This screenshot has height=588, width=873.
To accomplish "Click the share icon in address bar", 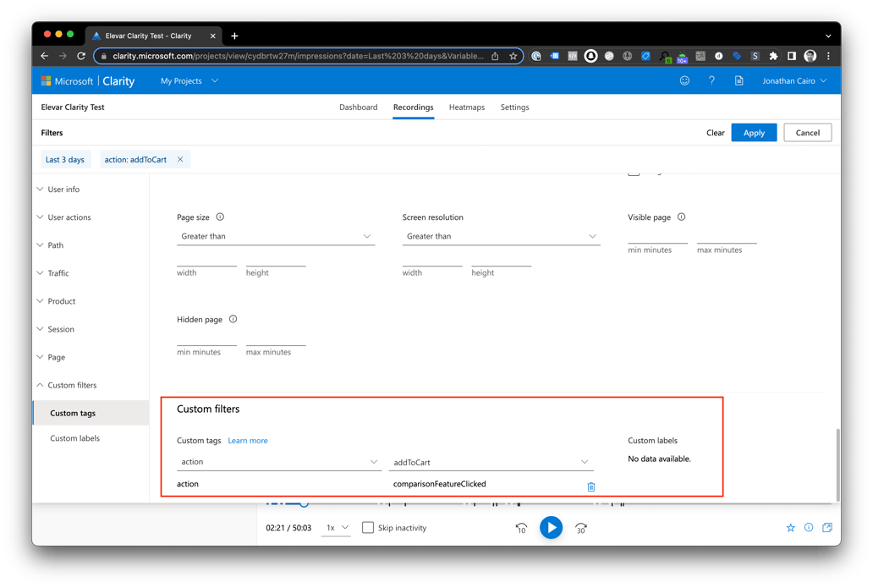I will (x=495, y=56).
